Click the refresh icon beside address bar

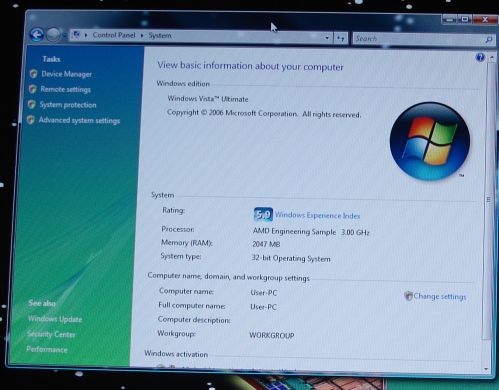click(340, 38)
